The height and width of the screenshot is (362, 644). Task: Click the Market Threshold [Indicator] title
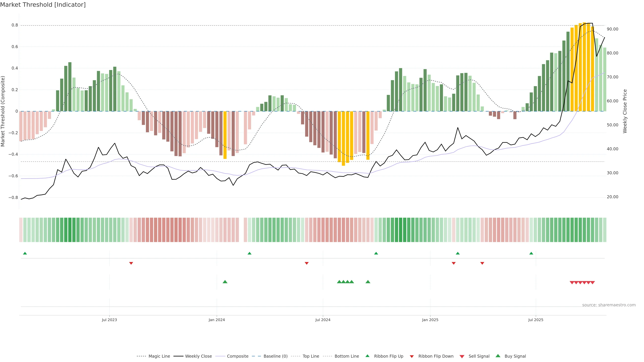point(43,5)
